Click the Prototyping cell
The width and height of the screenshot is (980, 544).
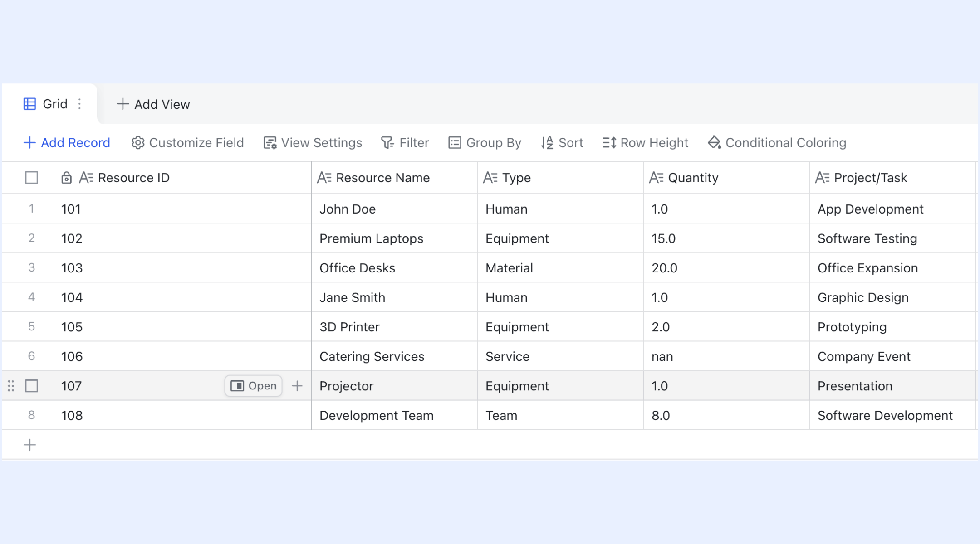point(893,327)
